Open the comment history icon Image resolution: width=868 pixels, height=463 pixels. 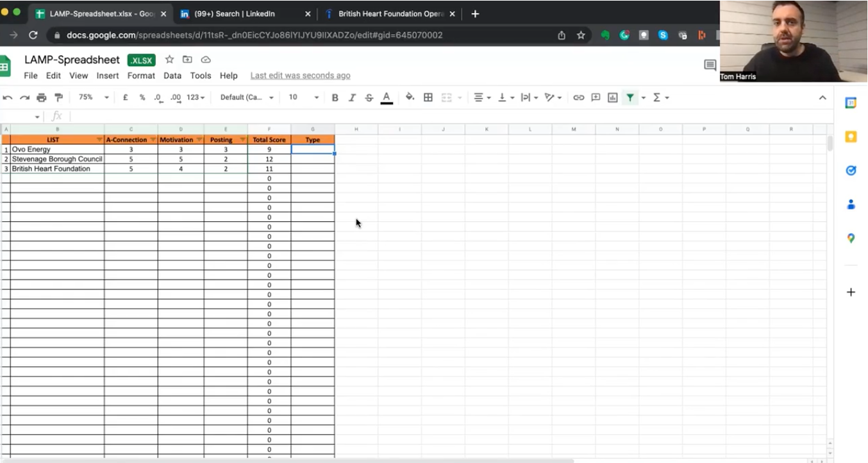pyautogui.click(x=710, y=65)
